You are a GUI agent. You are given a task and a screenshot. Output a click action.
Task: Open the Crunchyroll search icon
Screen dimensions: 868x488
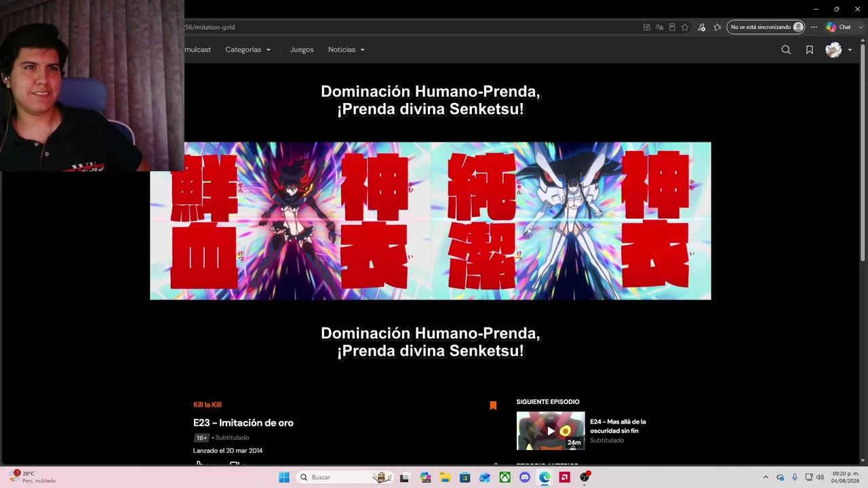click(x=786, y=49)
